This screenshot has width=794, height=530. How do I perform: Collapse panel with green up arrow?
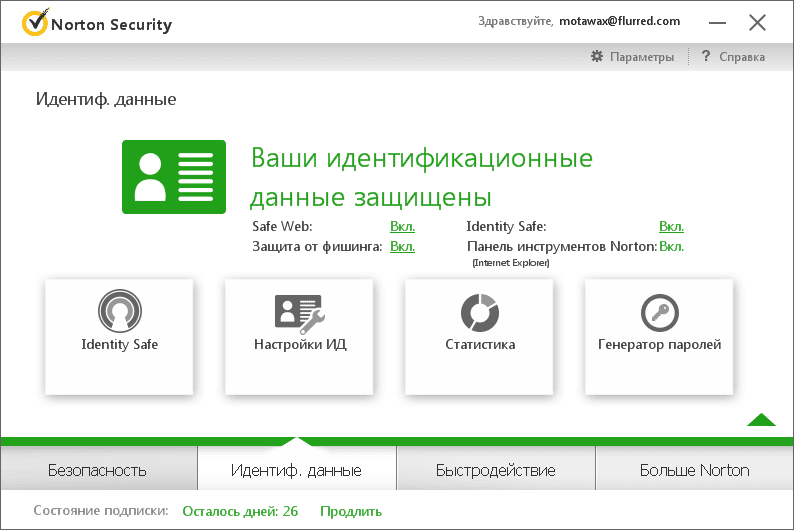click(x=761, y=420)
